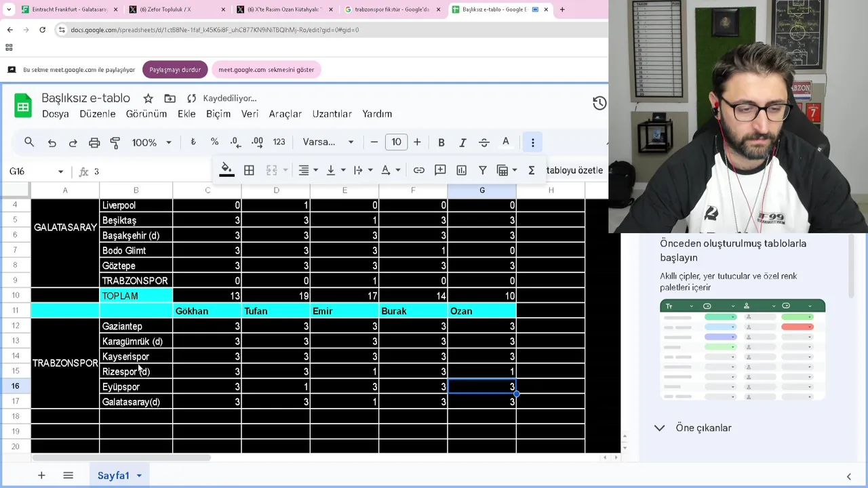Format cell as percent

click(214, 142)
